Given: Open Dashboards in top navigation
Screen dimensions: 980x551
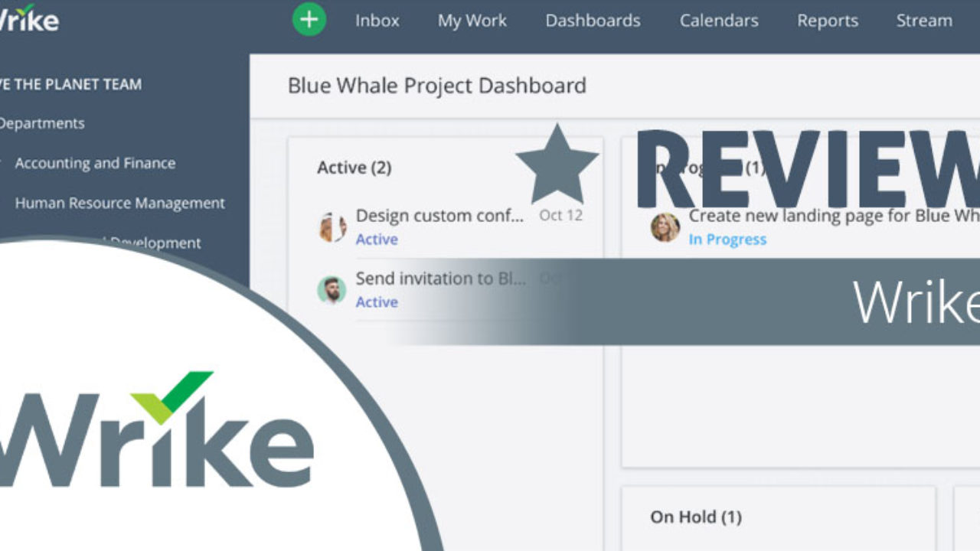Looking at the screenshot, I should [593, 21].
